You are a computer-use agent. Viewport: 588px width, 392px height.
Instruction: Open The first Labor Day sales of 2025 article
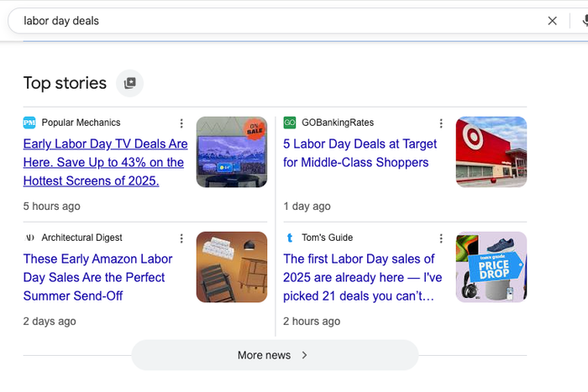[x=363, y=277]
